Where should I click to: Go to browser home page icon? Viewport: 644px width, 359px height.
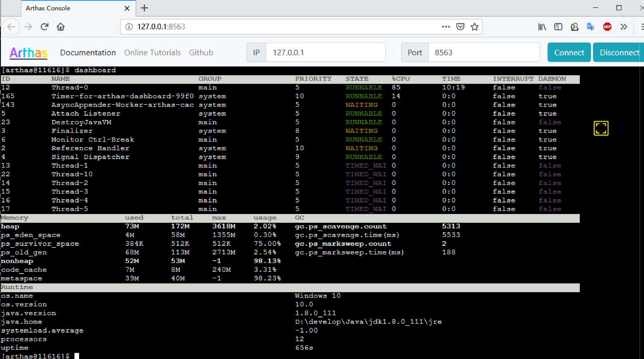click(x=60, y=27)
